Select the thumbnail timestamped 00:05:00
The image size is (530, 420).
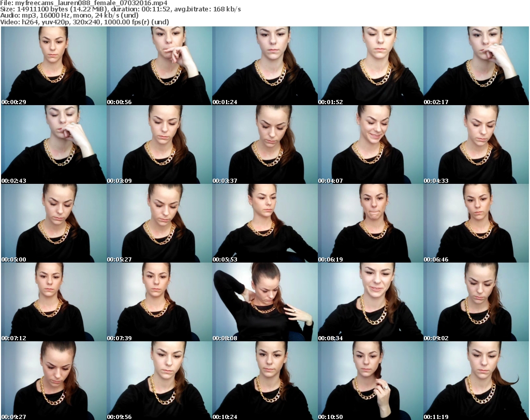[54, 224]
